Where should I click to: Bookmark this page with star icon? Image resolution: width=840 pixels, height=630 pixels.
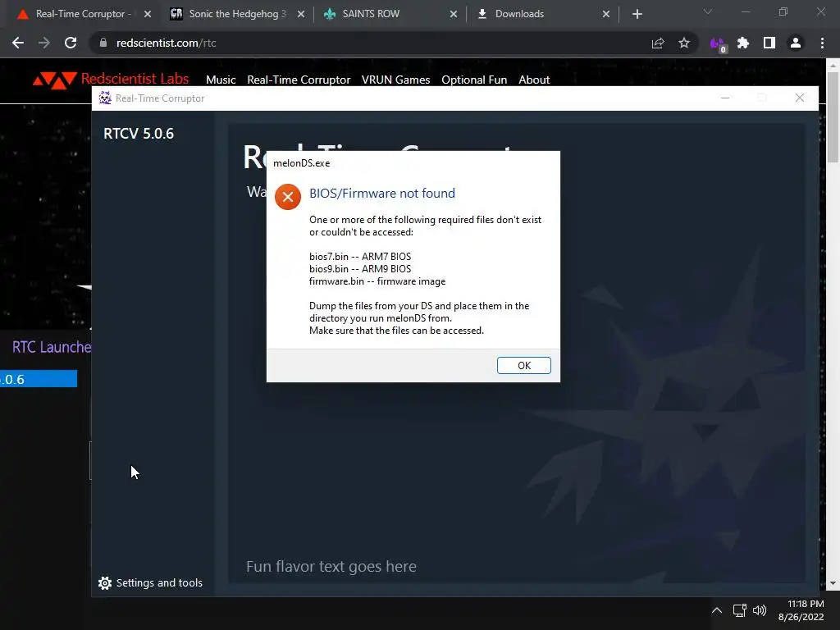point(684,43)
